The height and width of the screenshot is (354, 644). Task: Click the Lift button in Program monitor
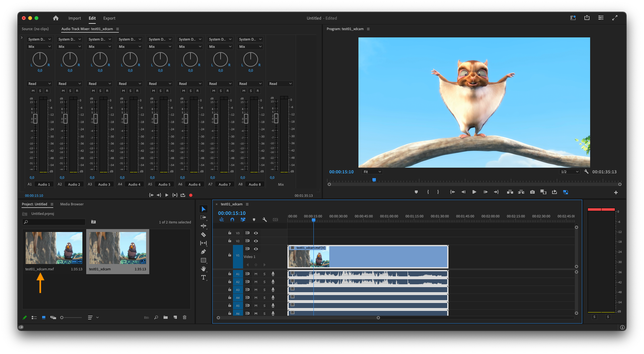point(510,192)
